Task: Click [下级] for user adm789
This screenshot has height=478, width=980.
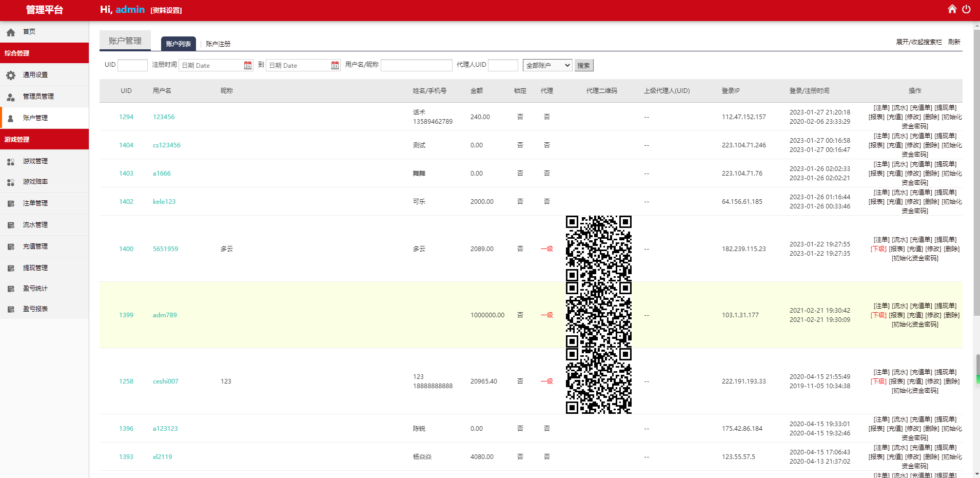Action: click(878, 315)
